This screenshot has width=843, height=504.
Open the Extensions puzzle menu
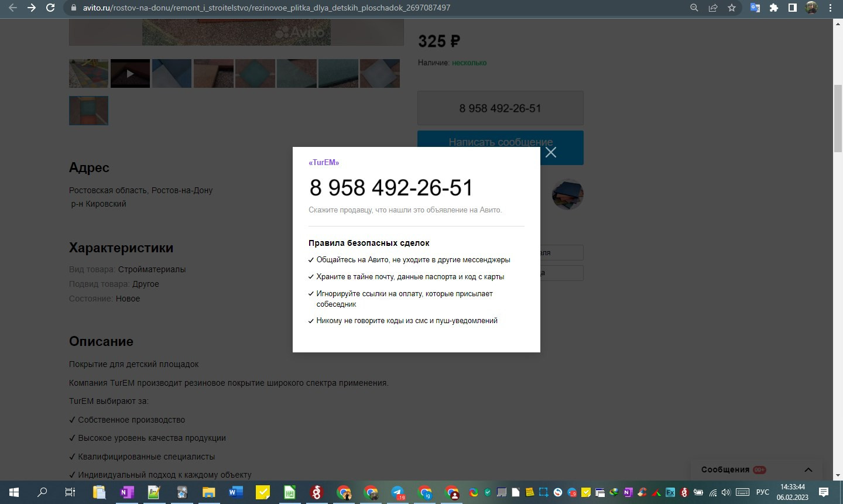click(x=774, y=8)
